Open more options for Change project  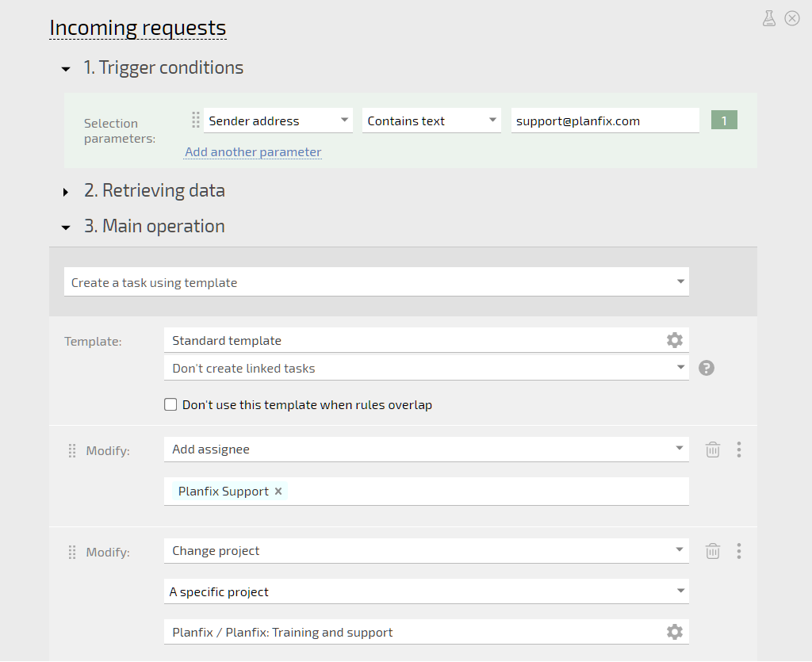tap(739, 551)
